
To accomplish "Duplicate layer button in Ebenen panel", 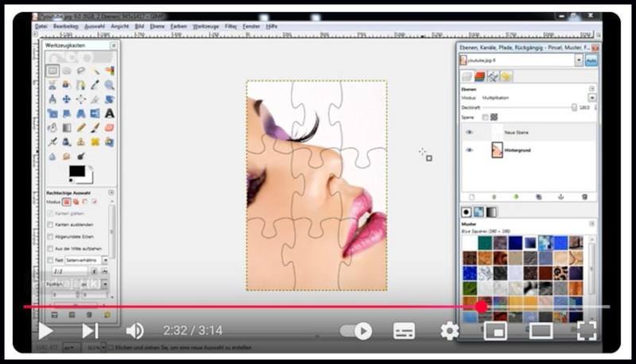I will (539, 197).
